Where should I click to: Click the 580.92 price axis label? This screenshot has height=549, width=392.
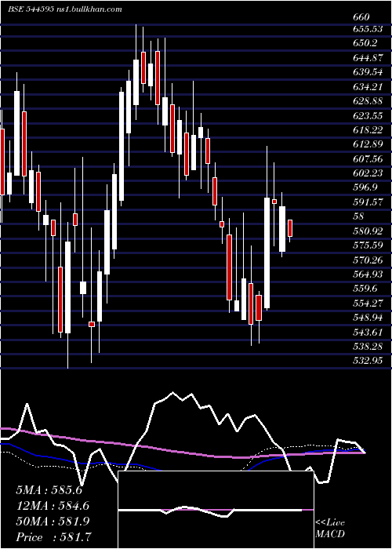(368, 231)
